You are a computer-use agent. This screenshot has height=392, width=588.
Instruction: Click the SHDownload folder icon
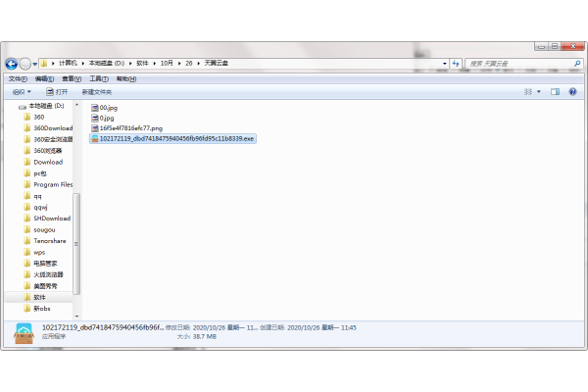pyautogui.click(x=27, y=219)
